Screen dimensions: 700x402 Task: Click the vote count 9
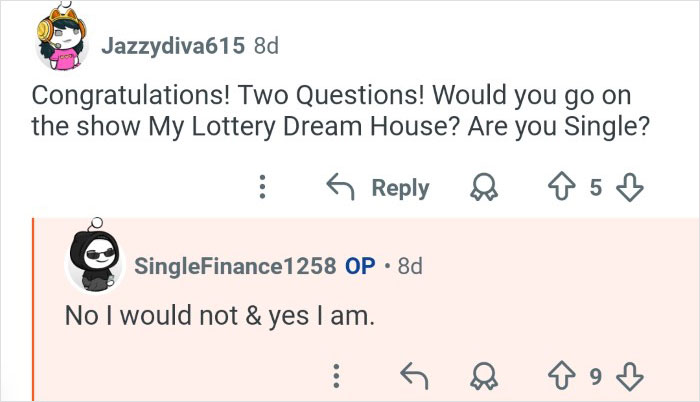[595, 376]
